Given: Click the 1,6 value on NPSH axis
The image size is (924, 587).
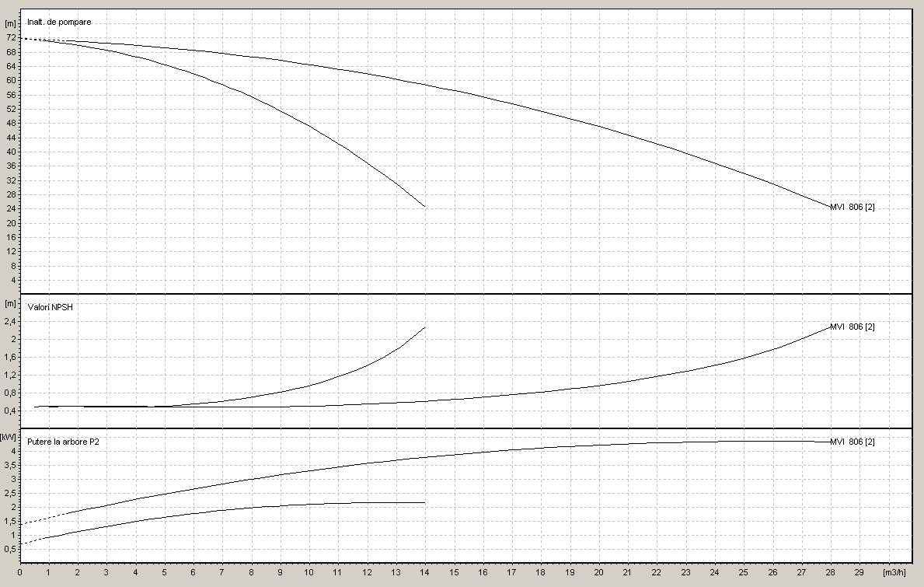Looking at the screenshot, I should click(x=11, y=357).
